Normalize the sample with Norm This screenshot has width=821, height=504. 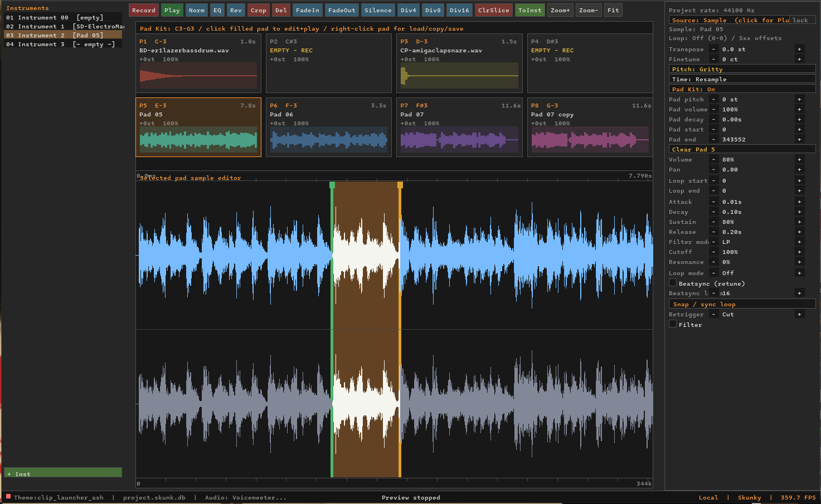tap(196, 10)
